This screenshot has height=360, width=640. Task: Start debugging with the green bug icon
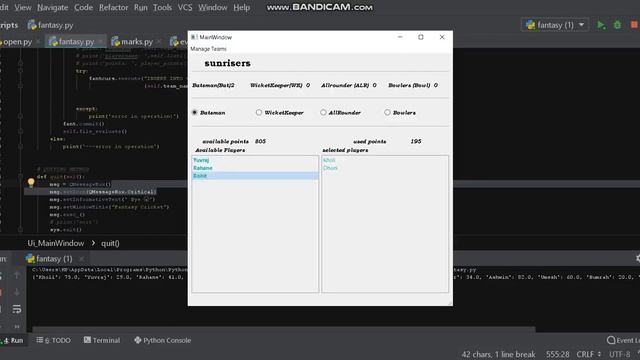617,25
